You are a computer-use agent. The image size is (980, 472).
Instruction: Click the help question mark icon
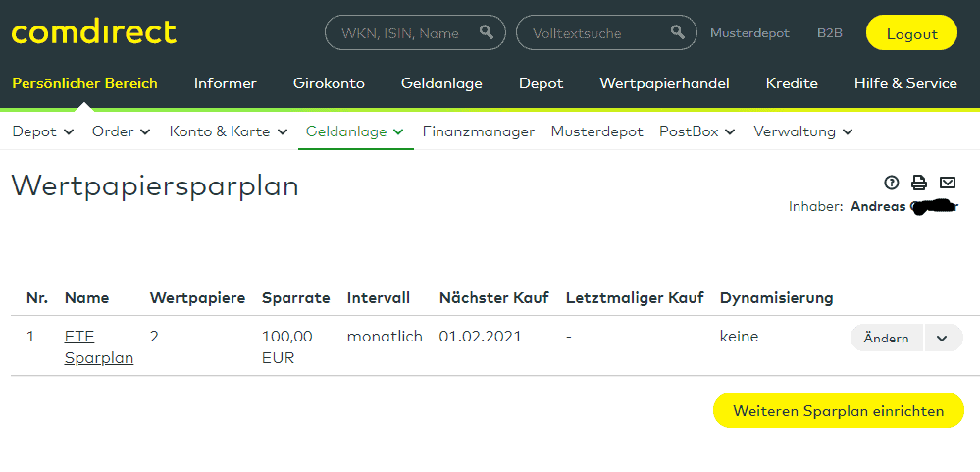(x=892, y=183)
